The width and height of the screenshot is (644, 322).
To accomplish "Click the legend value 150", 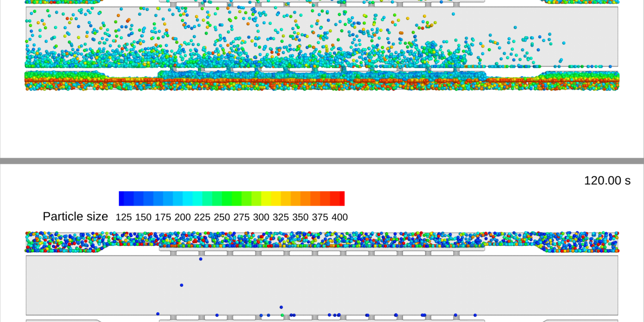I will pyautogui.click(x=143, y=218).
